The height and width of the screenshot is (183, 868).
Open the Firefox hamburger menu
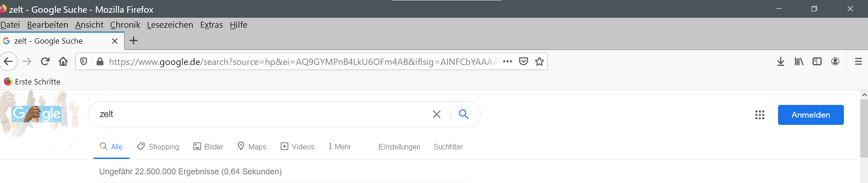[858, 61]
